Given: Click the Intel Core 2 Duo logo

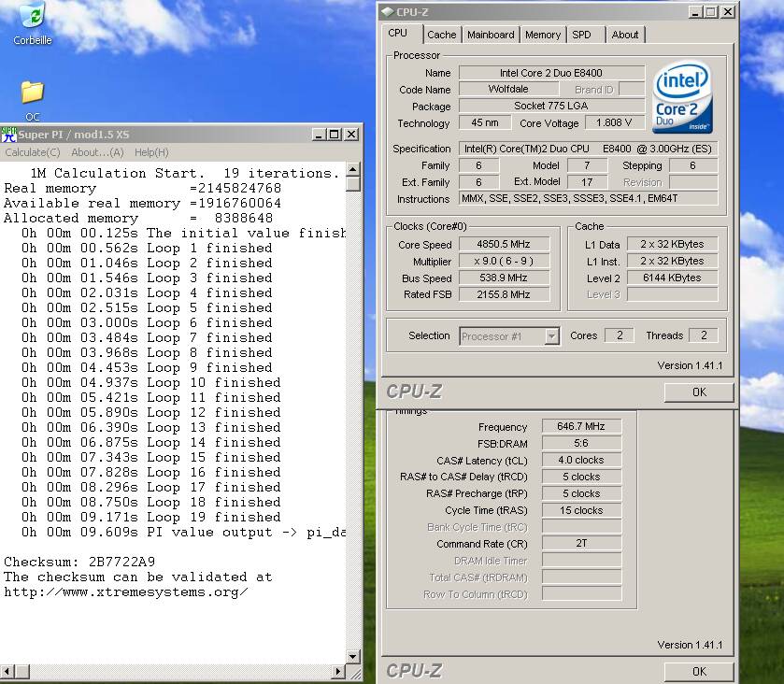Looking at the screenshot, I should pos(683,97).
